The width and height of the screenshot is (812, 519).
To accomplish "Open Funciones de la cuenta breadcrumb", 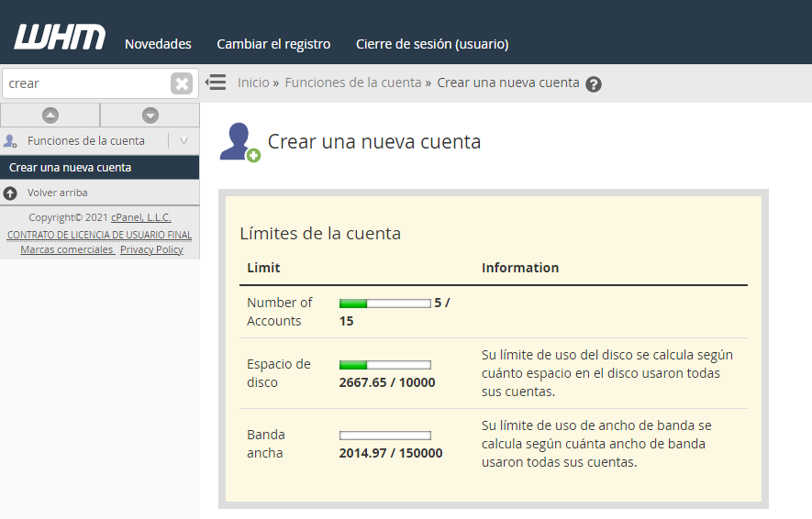I will pos(352,83).
